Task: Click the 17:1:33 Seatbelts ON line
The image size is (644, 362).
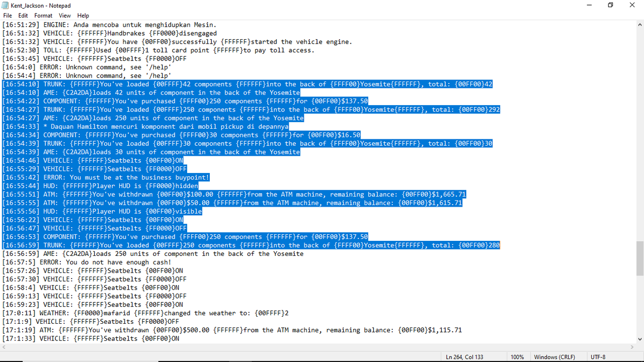Action: [x=91, y=339]
